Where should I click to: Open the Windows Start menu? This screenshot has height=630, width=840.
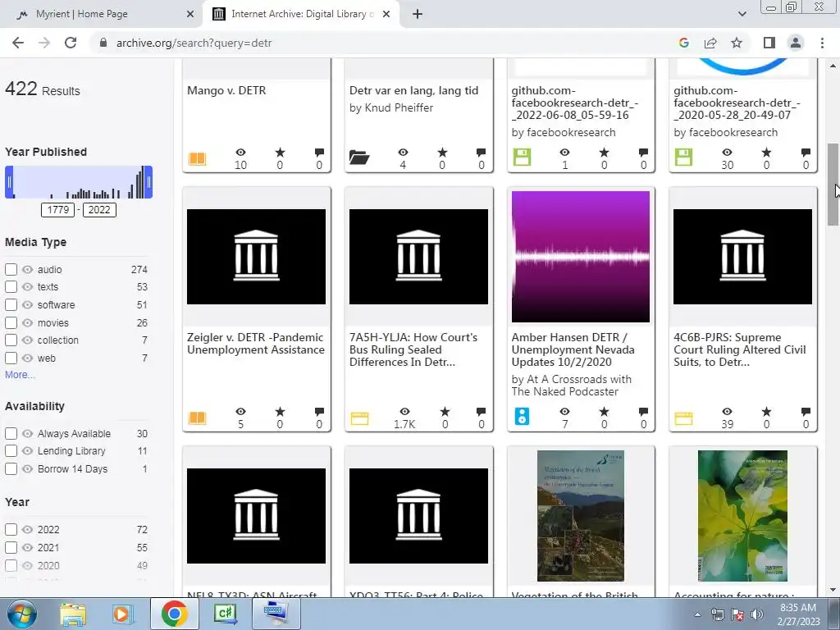22,614
